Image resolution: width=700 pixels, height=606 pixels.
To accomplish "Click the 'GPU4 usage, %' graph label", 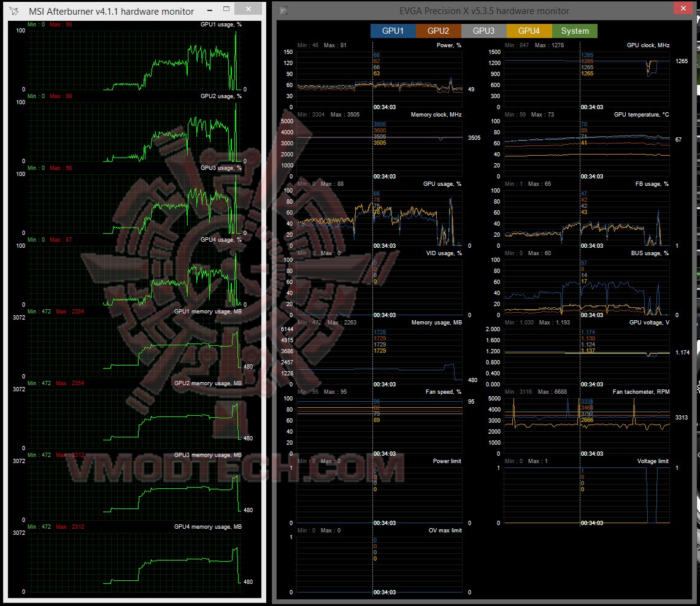I will point(221,240).
